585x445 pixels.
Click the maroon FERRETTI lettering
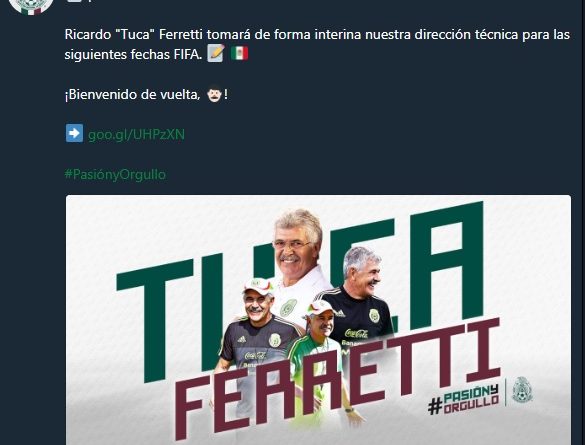pyautogui.click(x=337, y=379)
